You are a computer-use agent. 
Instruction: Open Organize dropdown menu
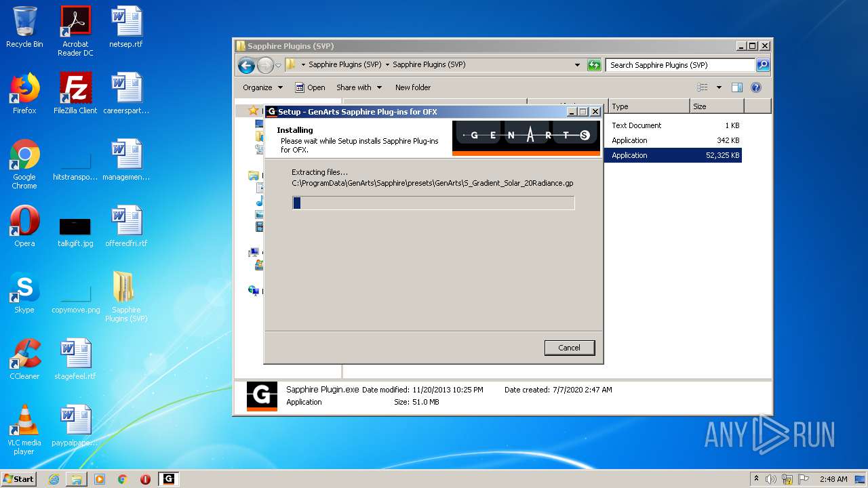pyautogui.click(x=262, y=87)
